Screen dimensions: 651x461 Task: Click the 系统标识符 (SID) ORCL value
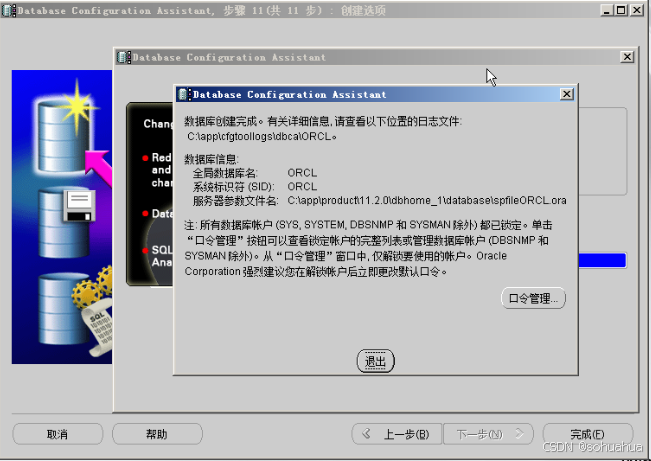[x=302, y=186]
